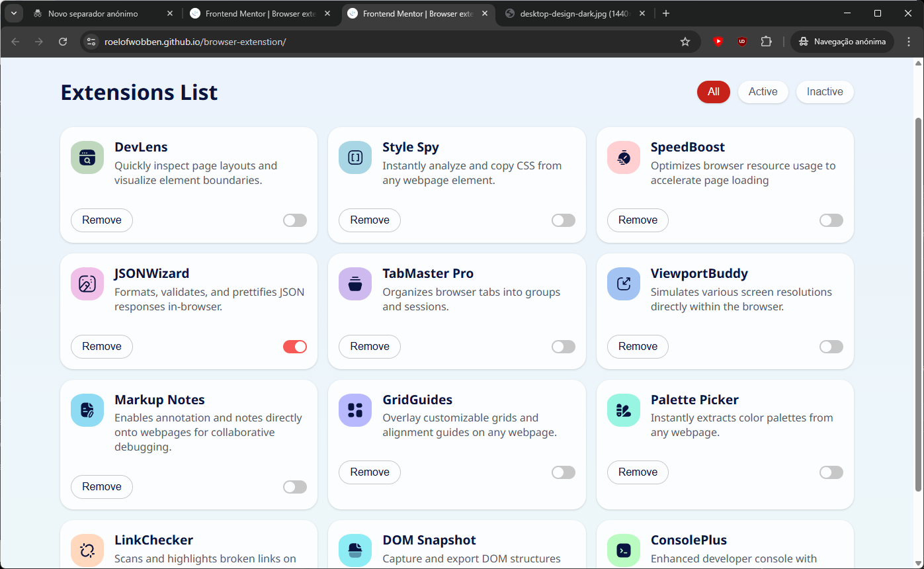
Task: Enable the Markup Notes toggle switch
Action: point(295,487)
